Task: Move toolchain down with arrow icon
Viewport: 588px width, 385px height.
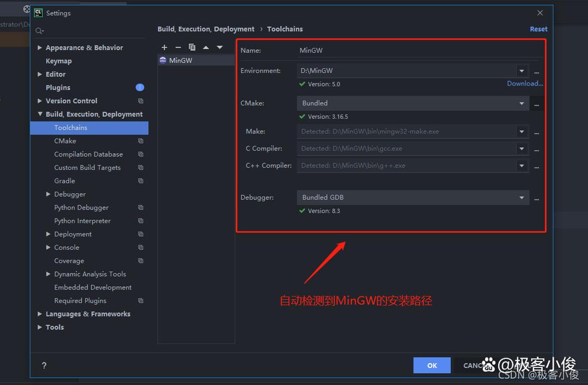Action: click(220, 48)
